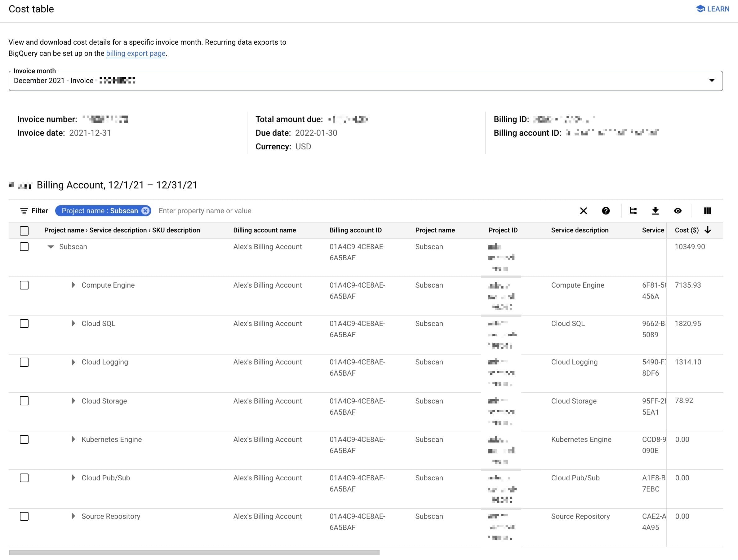The image size is (738, 560).
Task: Check the select-all header checkbox
Action: coord(24,231)
